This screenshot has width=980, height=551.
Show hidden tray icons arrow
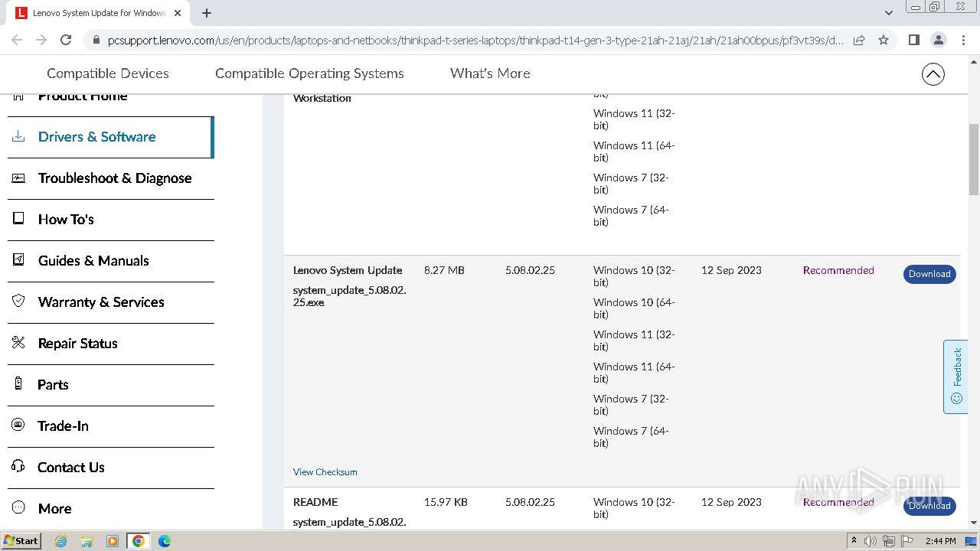[854, 540]
